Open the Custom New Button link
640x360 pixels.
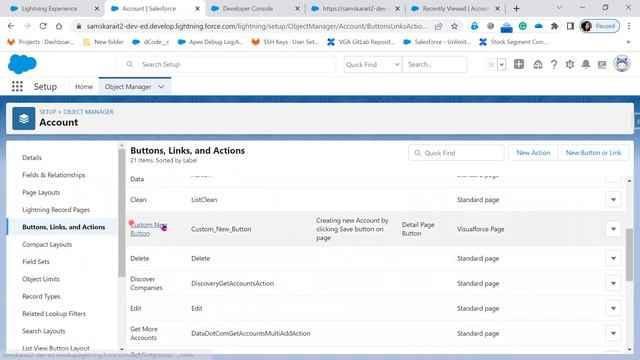148,229
